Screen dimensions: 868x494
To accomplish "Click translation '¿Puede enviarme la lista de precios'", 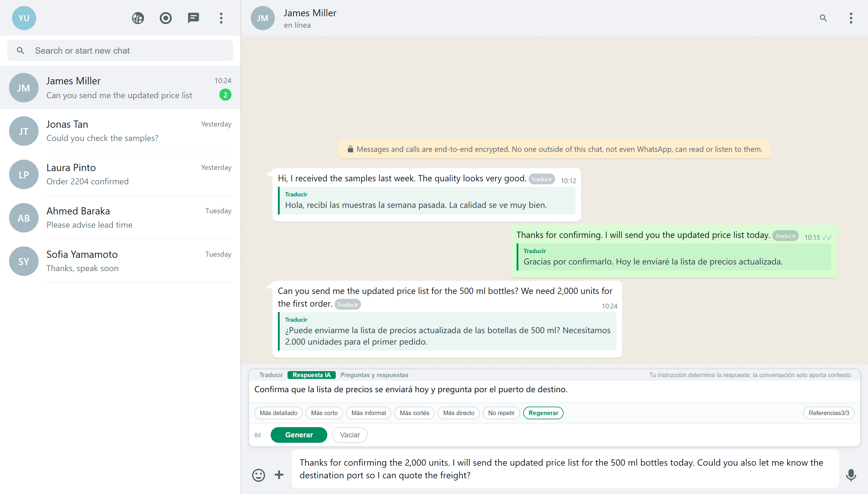I will click(x=447, y=336).
